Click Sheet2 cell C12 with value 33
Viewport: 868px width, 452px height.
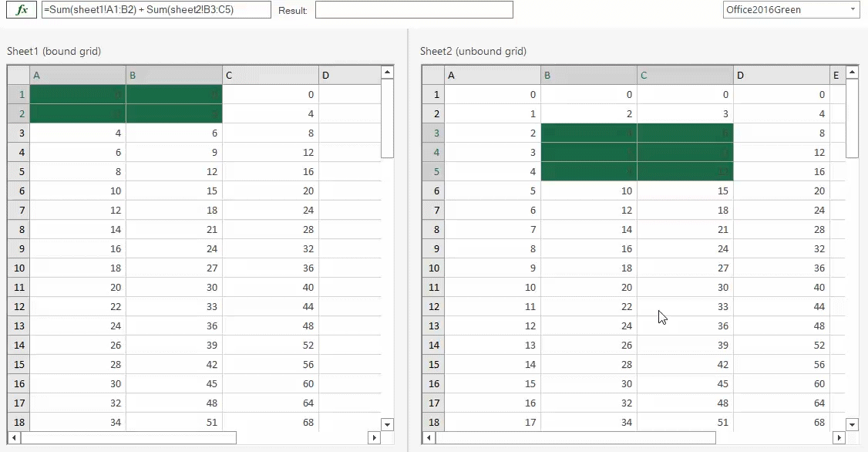[685, 306]
